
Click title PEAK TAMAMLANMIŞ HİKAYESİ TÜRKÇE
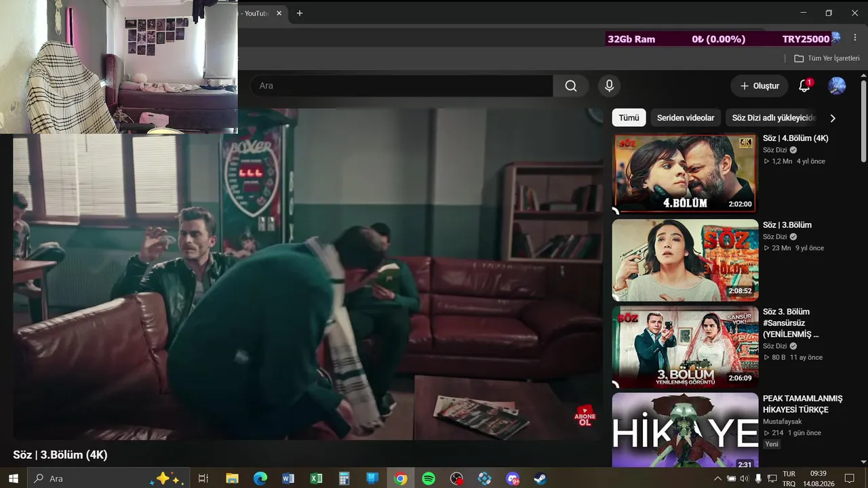[803, 404]
